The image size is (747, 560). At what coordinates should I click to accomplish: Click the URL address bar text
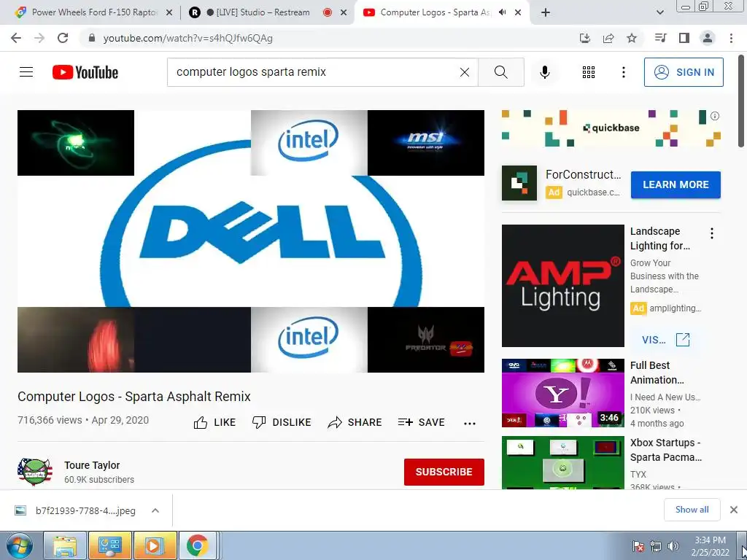(x=187, y=38)
